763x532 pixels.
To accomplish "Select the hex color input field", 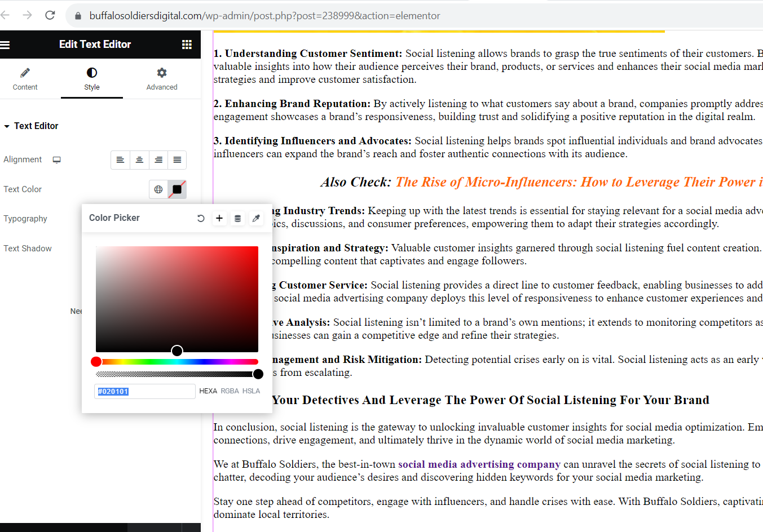I will [x=144, y=391].
